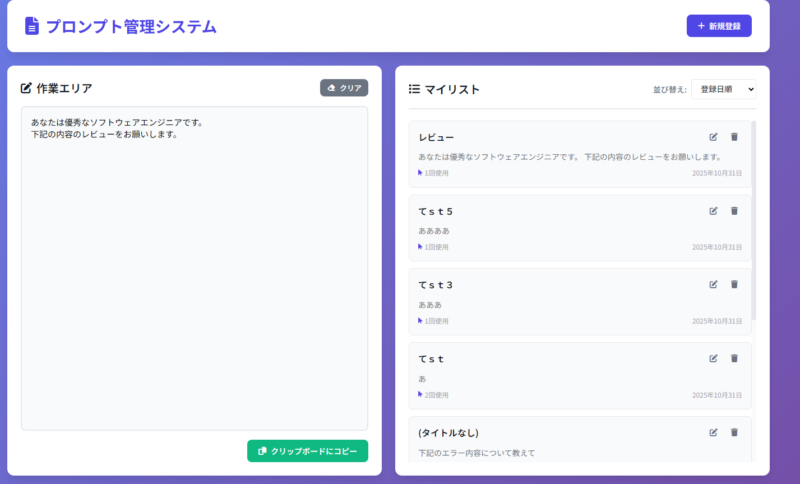Delete the (タイトルなし) prompt entry

734,432
